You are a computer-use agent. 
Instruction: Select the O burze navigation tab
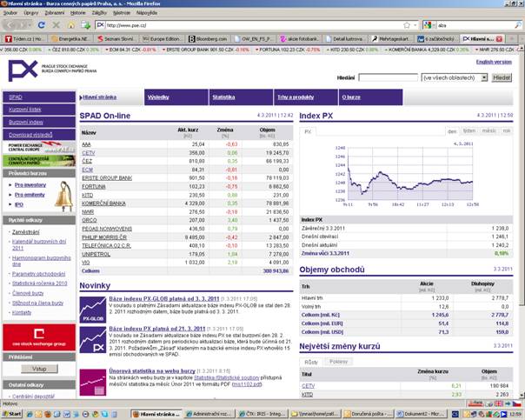coord(370,97)
